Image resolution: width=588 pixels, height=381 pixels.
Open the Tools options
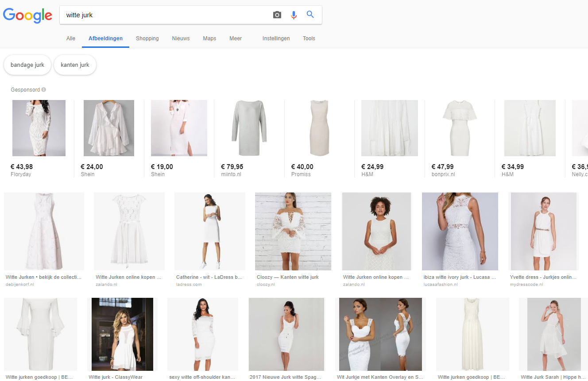coord(309,38)
